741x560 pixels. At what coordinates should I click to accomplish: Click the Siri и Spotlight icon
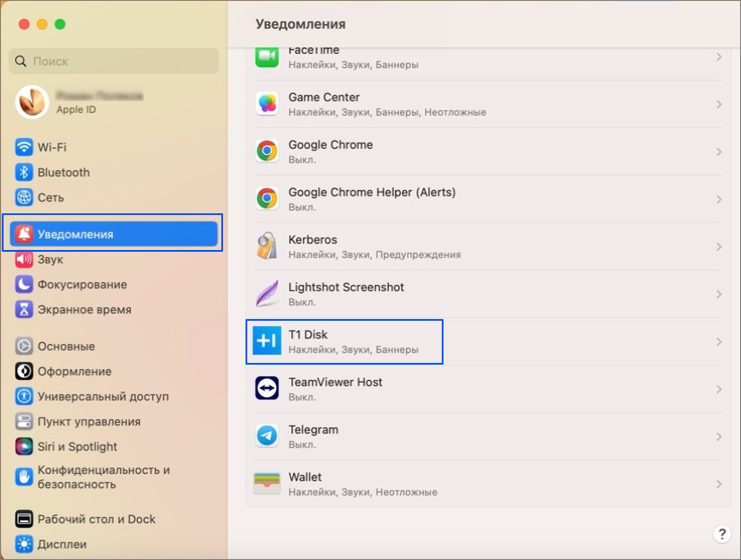point(23,446)
